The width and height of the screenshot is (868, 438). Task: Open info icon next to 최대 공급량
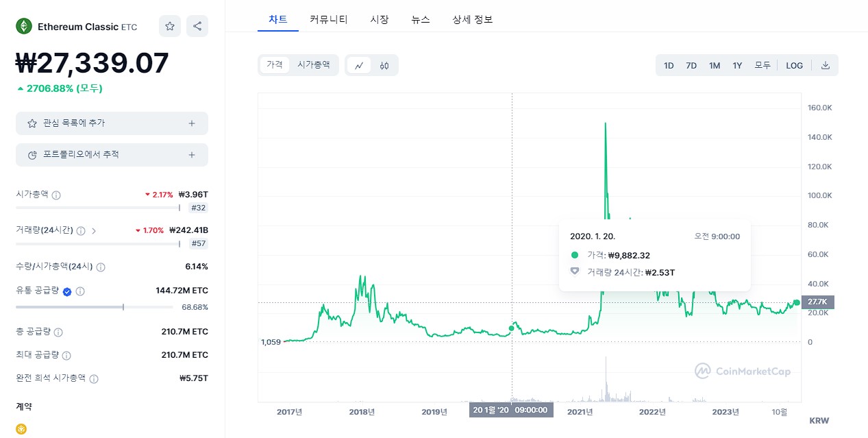[x=66, y=356]
